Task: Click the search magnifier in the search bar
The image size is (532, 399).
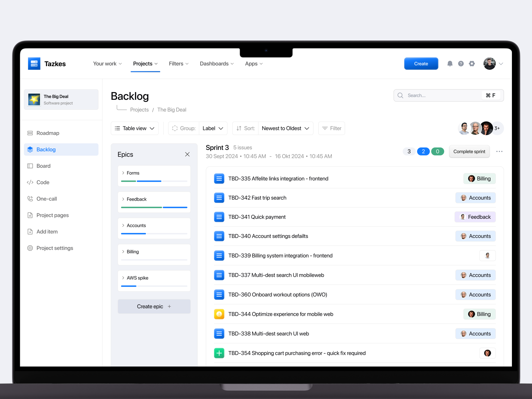Action: click(x=400, y=95)
